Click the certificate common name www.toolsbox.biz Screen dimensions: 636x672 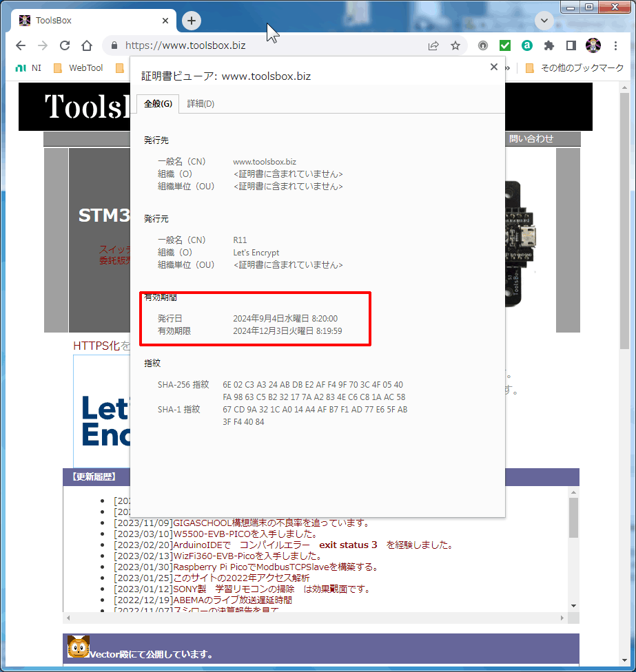pyautogui.click(x=265, y=162)
